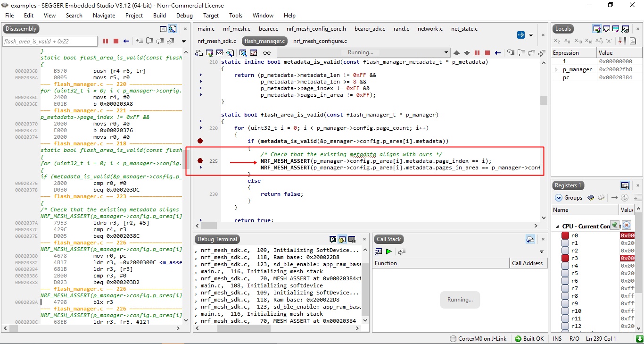Toggle breakpoint on metadata_is_valid if line
644x344 pixels.
tap(200, 141)
